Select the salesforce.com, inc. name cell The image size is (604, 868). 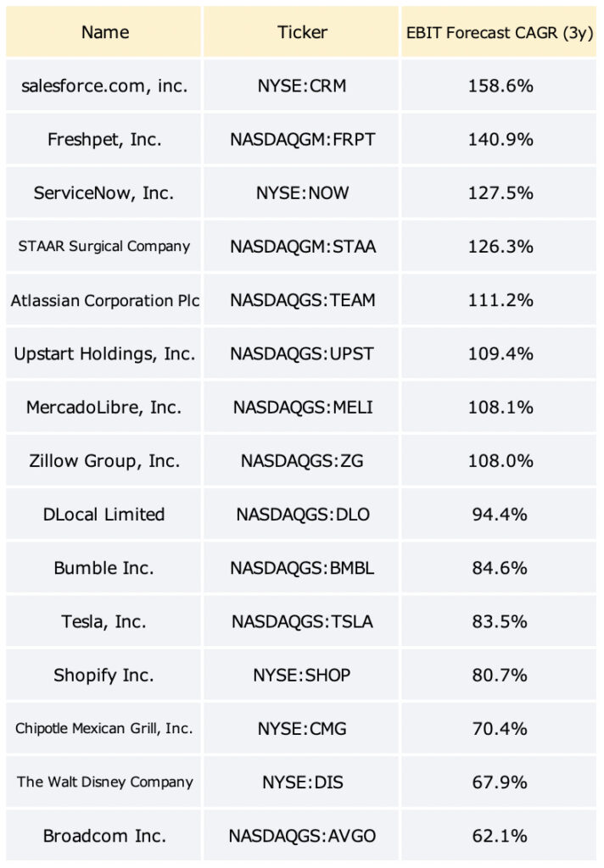(103, 86)
